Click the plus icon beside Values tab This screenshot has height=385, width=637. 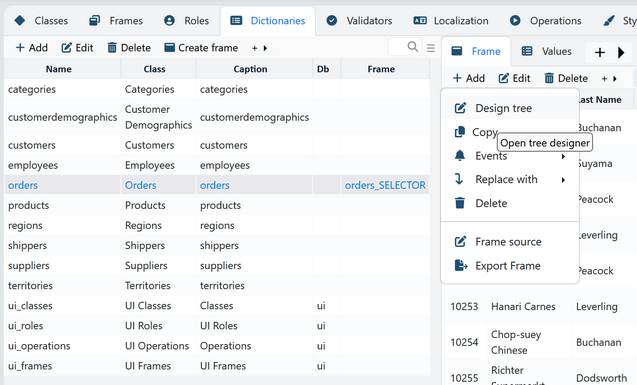pos(600,52)
